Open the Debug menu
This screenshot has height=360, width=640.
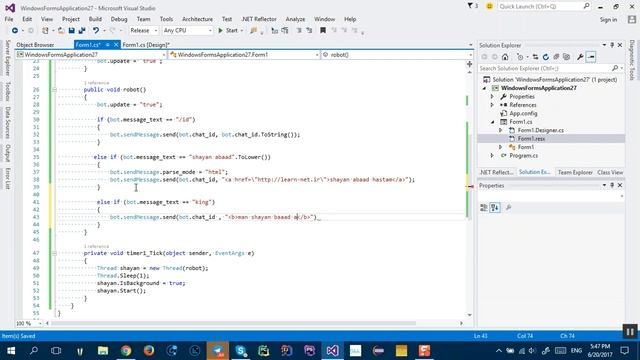click(119, 19)
